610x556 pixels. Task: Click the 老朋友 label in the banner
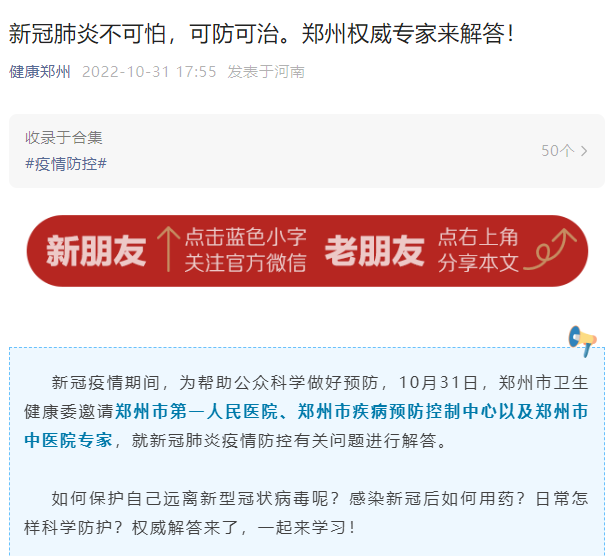pyautogui.click(x=374, y=251)
